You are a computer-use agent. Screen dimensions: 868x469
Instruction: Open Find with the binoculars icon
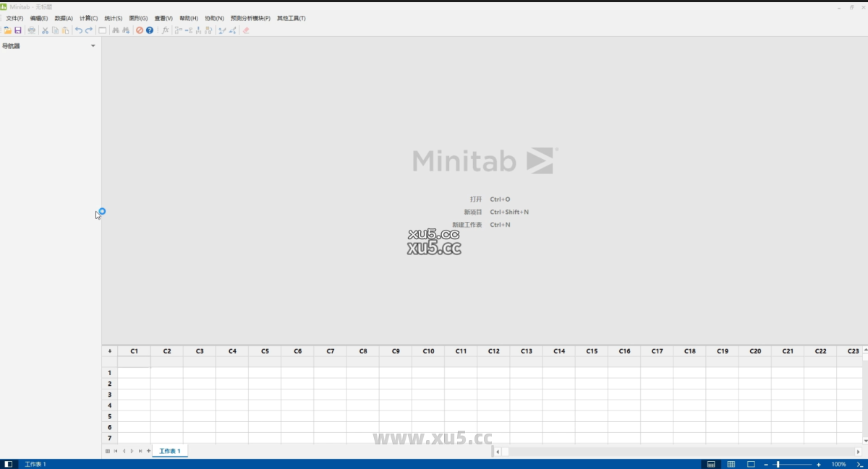(x=116, y=30)
